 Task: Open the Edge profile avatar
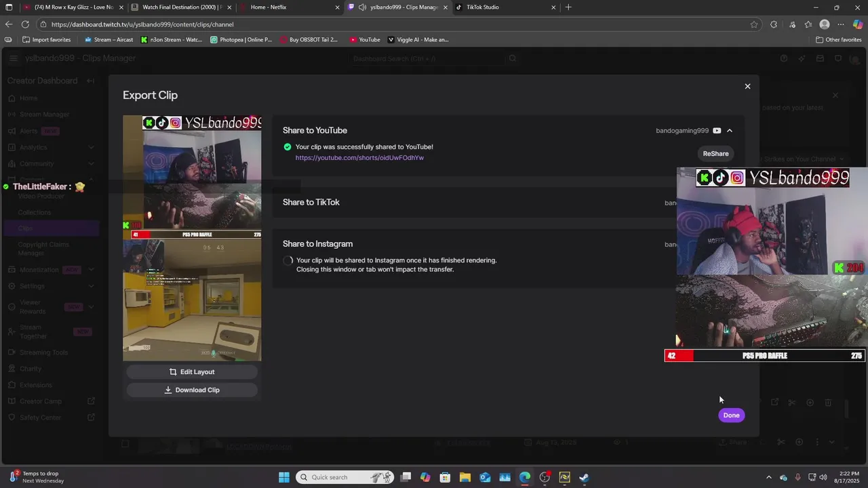pyautogui.click(x=825, y=24)
